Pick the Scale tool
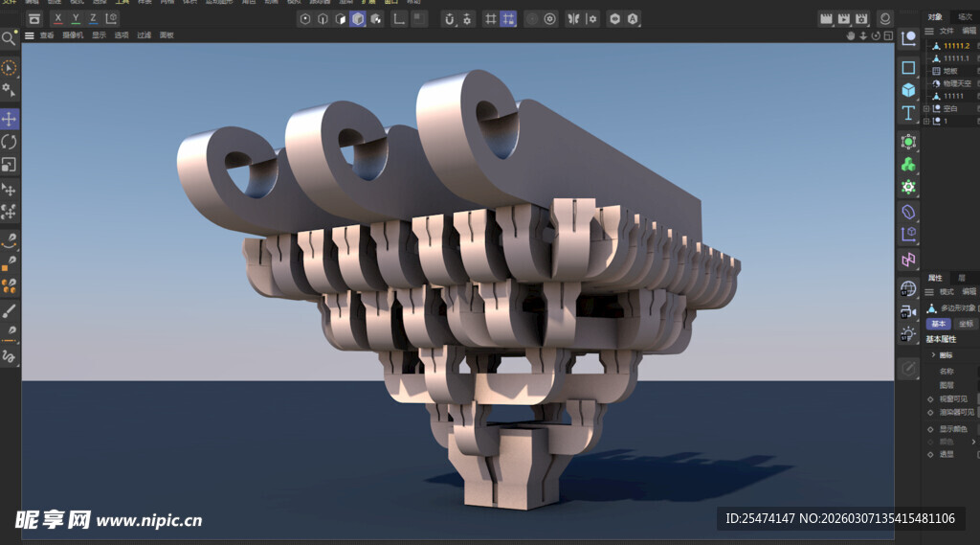This screenshot has width=980, height=545. click(x=9, y=165)
